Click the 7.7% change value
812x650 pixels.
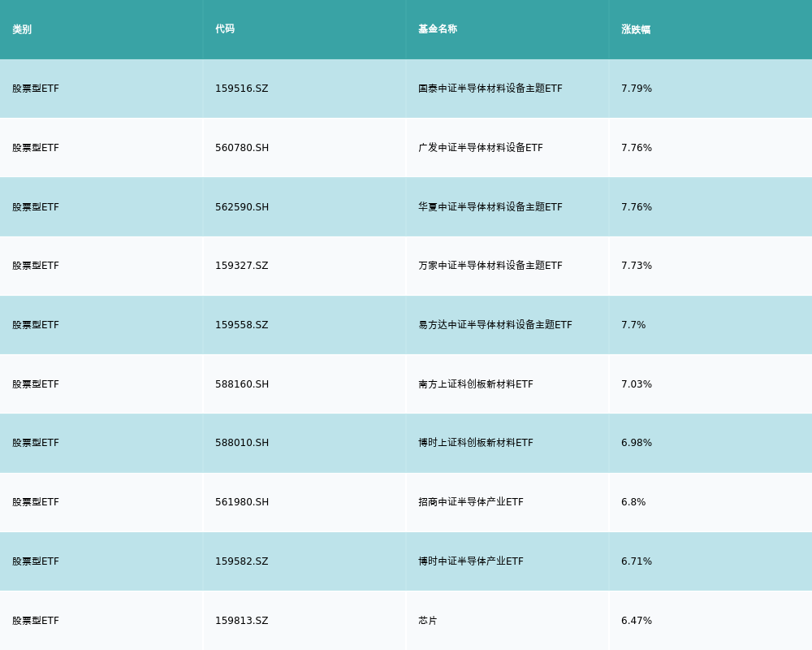[x=633, y=325]
